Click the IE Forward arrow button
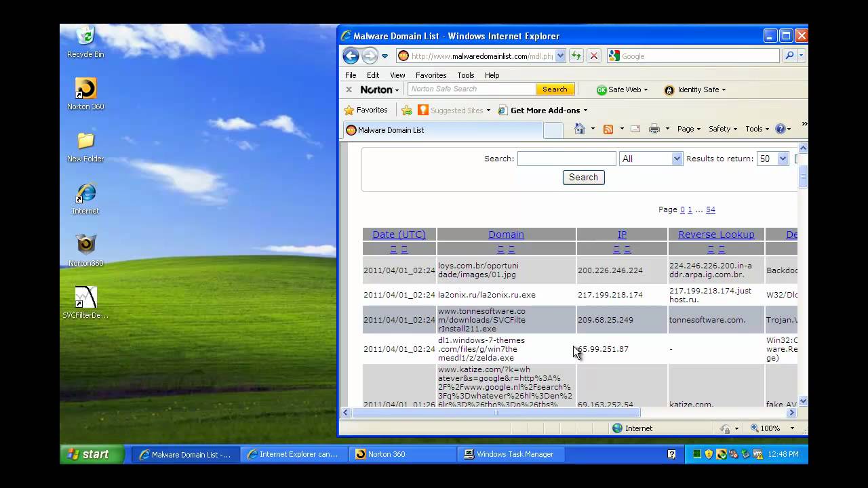The width and height of the screenshot is (868, 488). point(370,56)
